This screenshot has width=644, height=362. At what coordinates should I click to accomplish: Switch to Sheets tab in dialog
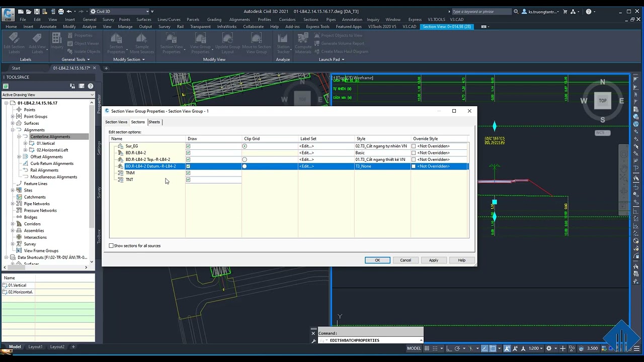(x=154, y=122)
